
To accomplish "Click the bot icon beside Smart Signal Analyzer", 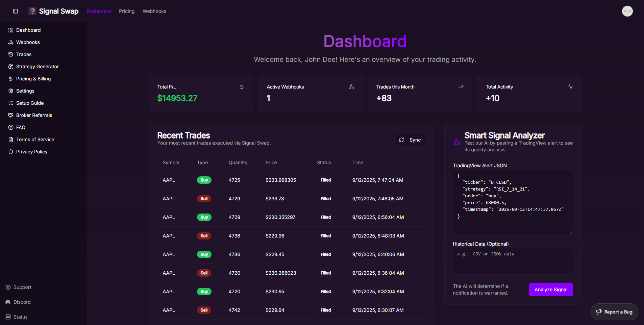I will point(456,142).
